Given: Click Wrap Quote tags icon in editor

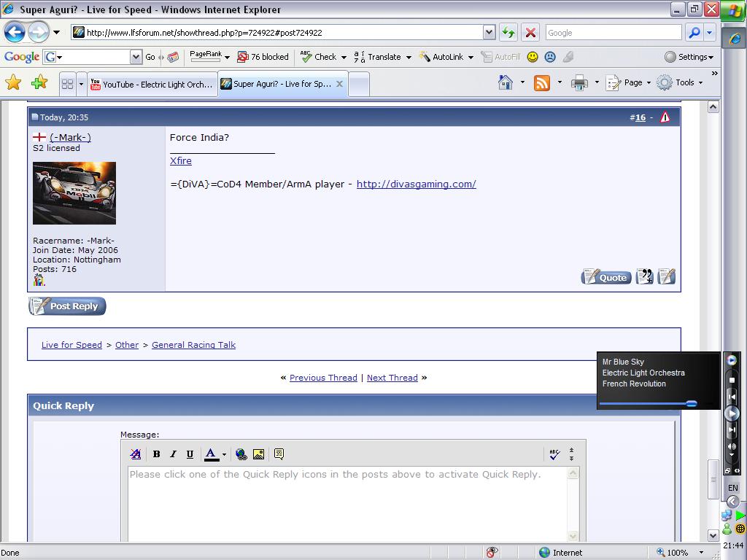Looking at the screenshot, I should [279, 454].
